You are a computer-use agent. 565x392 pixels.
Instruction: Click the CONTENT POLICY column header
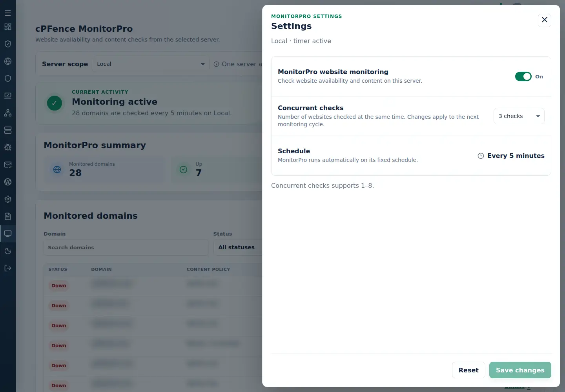pos(208,269)
